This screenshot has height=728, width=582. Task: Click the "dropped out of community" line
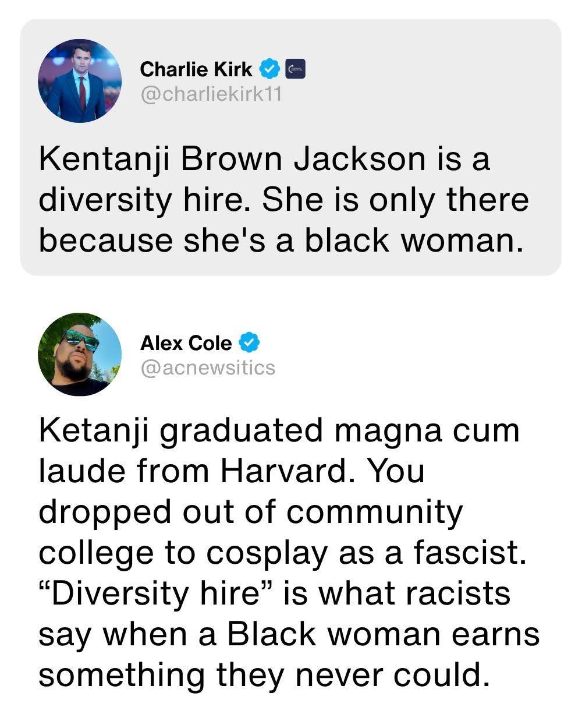pos(251,511)
